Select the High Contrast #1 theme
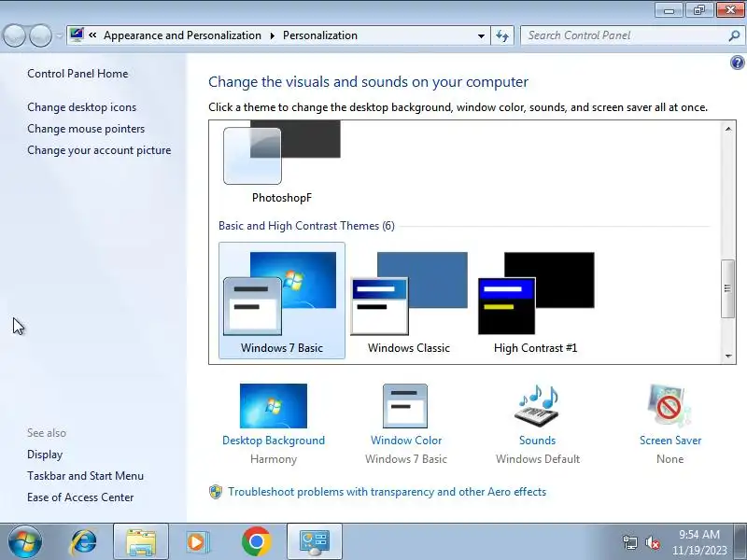747x560 pixels. click(536, 301)
